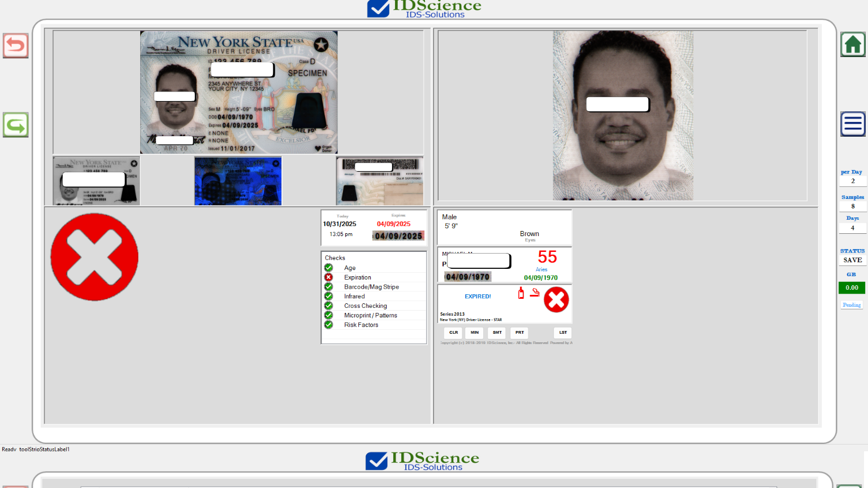The width and height of the screenshot is (868, 488).
Task: Click the small red X beside EXPIRED
Action: coord(556,300)
